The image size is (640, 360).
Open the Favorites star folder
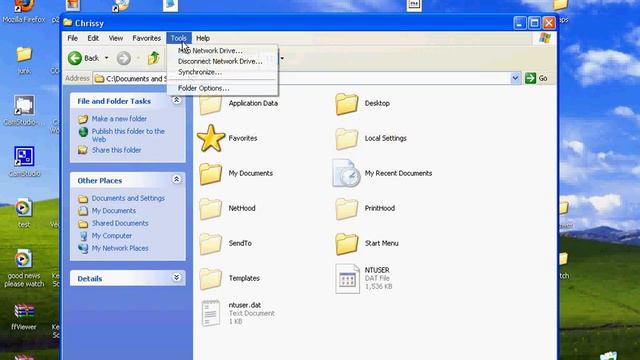click(x=211, y=138)
